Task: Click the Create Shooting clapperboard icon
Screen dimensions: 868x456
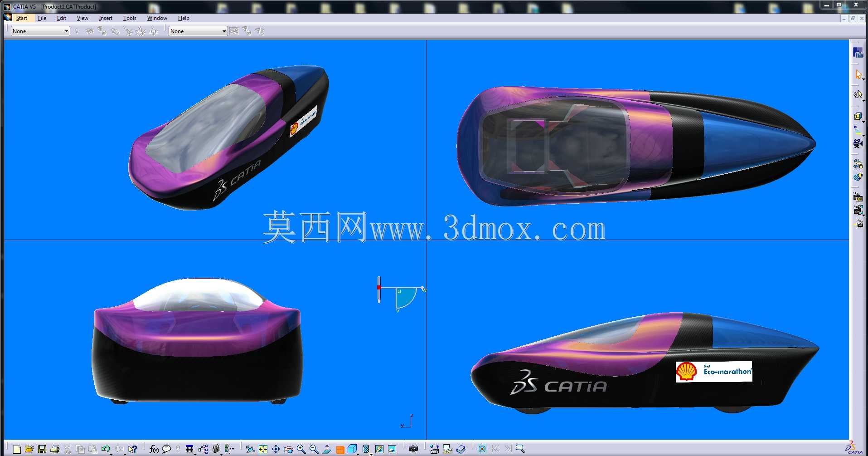Action: [x=858, y=197]
